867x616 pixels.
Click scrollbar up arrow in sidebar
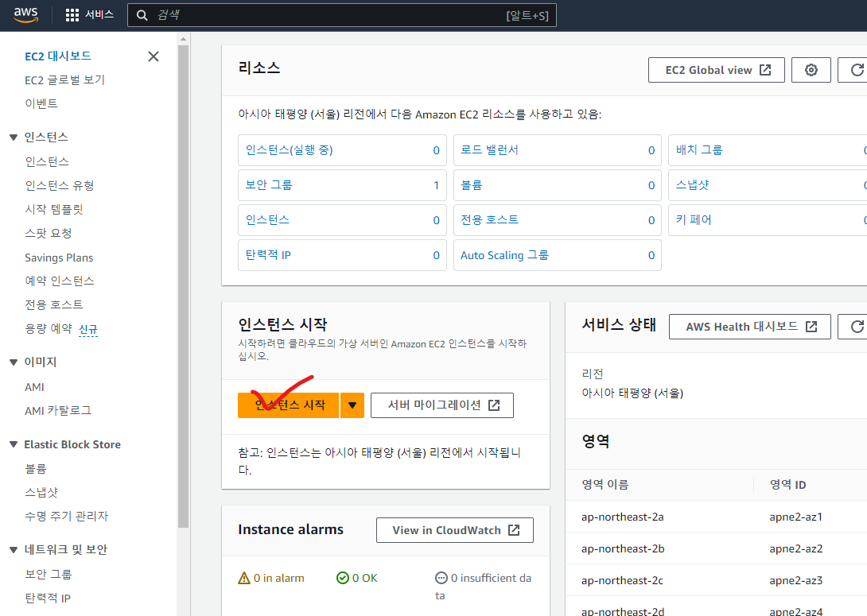tap(183, 39)
